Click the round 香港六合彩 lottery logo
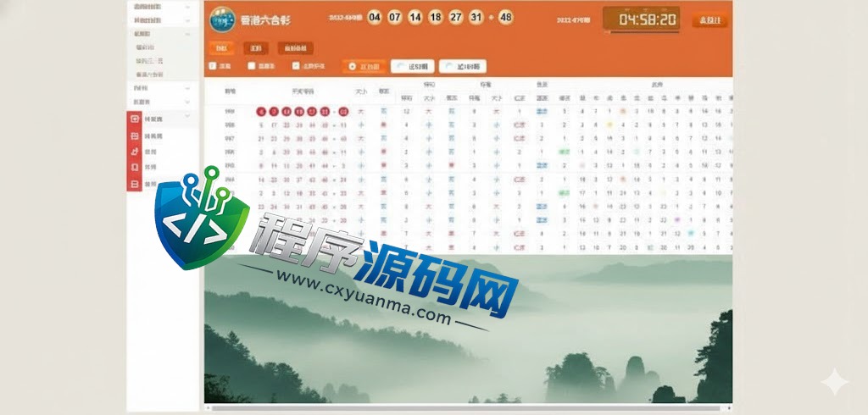Viewport: 868px width, 415px height. tap(223, 20)
